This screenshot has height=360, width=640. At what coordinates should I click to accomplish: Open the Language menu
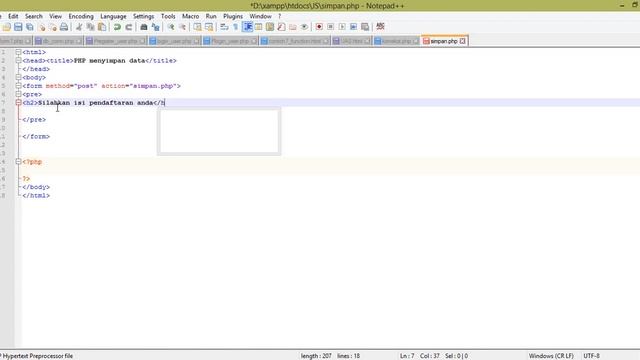tap(113, 16)
